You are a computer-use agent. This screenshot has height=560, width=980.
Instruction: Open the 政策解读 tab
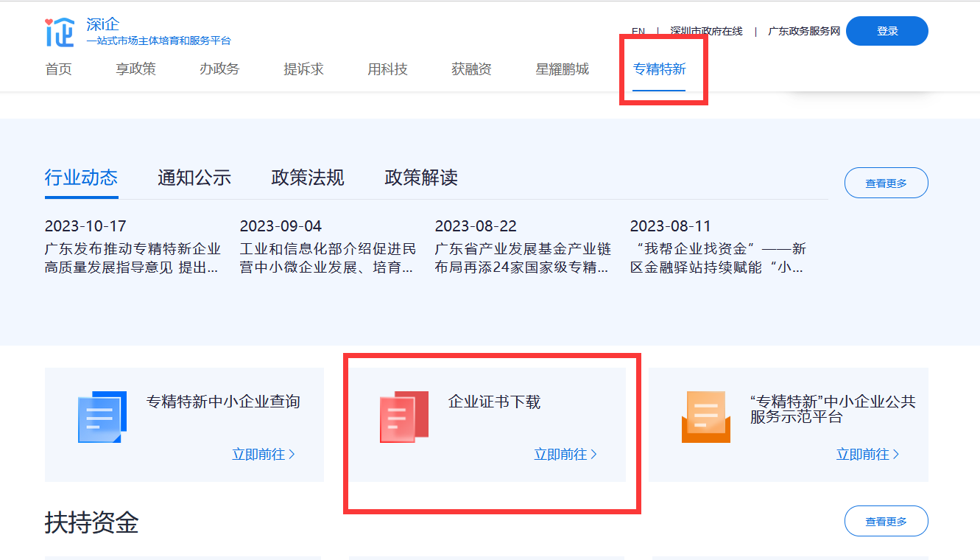click(x=421, y=178)
